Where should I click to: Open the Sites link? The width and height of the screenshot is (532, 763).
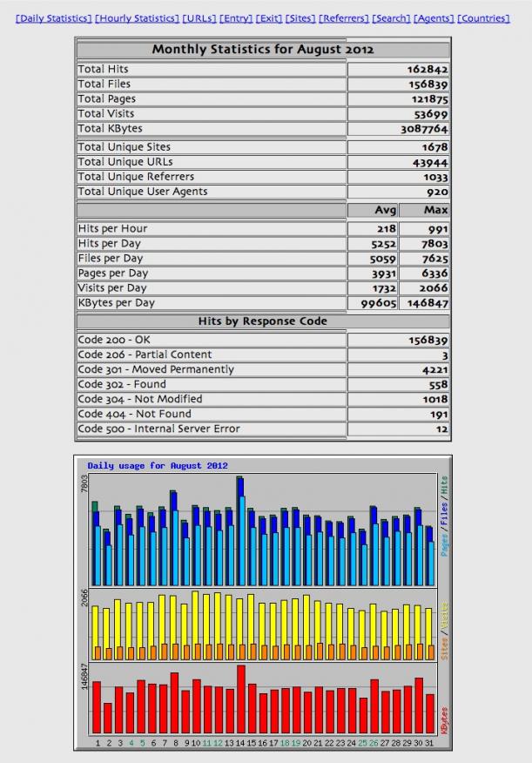pos(300,18)
